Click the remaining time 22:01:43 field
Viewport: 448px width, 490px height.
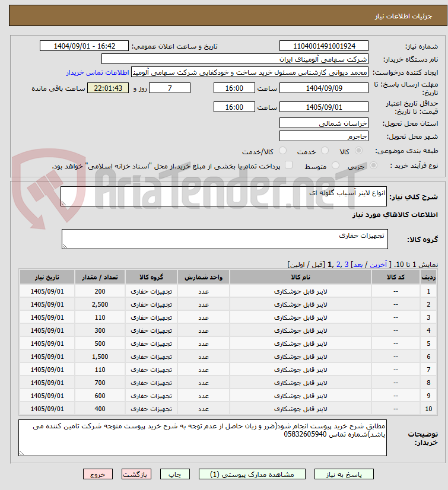[x=108, y=88]
